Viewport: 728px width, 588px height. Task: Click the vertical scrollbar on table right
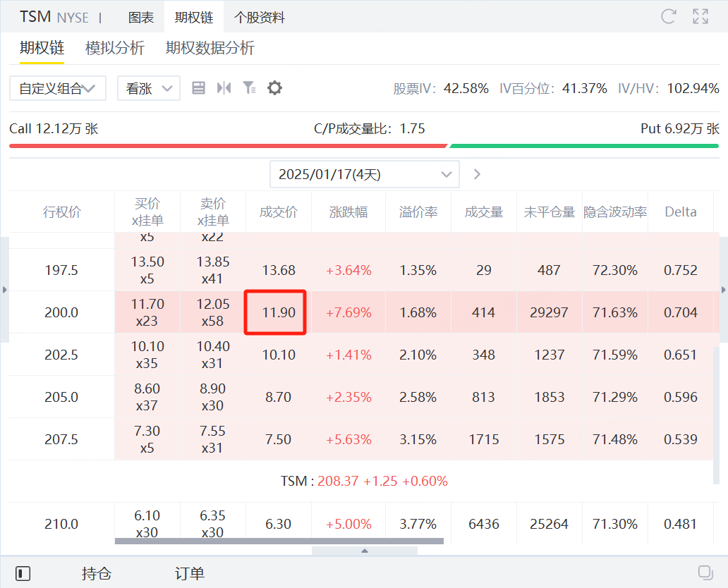coord(717,415)
